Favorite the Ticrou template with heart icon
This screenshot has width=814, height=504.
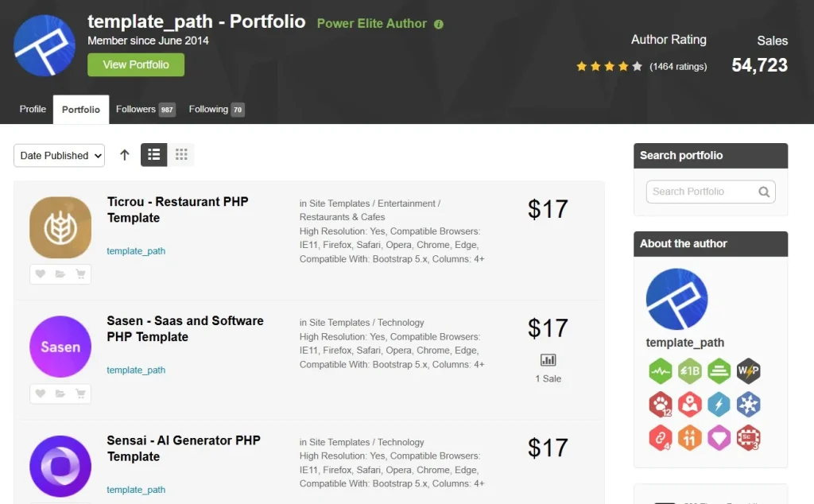(41, 274)
